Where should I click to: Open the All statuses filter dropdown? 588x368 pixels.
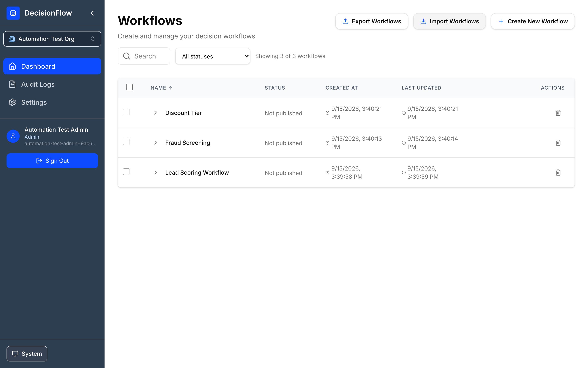tap(213, 56)
